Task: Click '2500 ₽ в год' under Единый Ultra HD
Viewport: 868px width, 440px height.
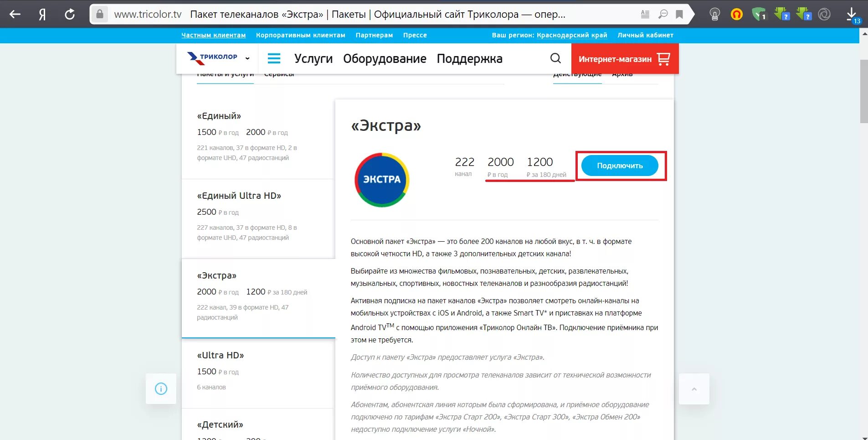Action: [218, 212]
